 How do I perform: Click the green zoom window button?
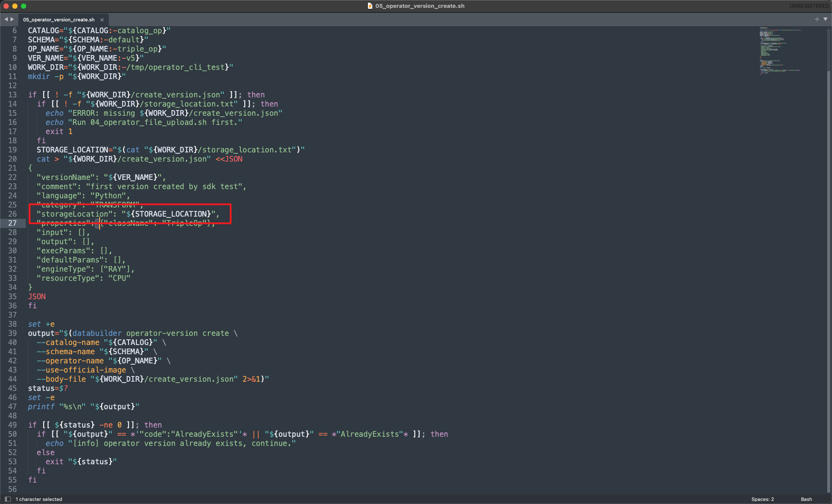(24, 6)
